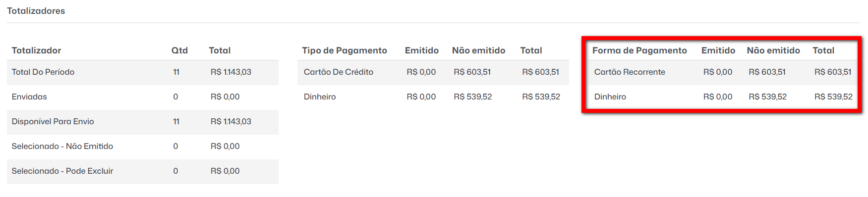
Task: Click the Enviadas row label
Action: click(29, 97)
